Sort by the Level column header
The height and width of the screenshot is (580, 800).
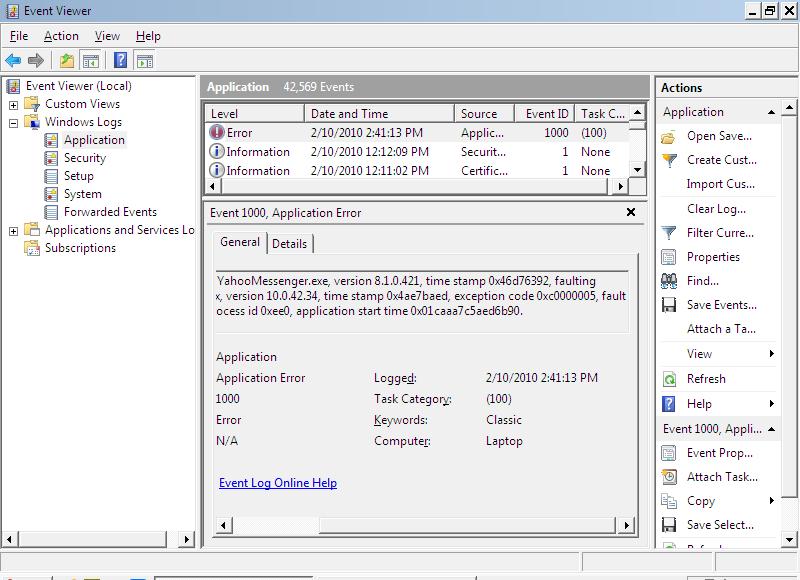tap(255, 113)
